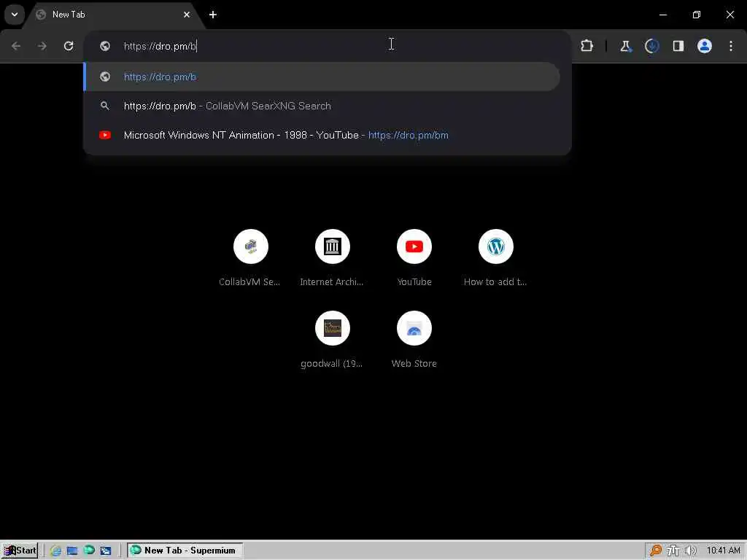This screenshot has height=560, width=747.
Task: Go forward using the forward arrow
Action: pyautogui.click(x=42, y=46)
